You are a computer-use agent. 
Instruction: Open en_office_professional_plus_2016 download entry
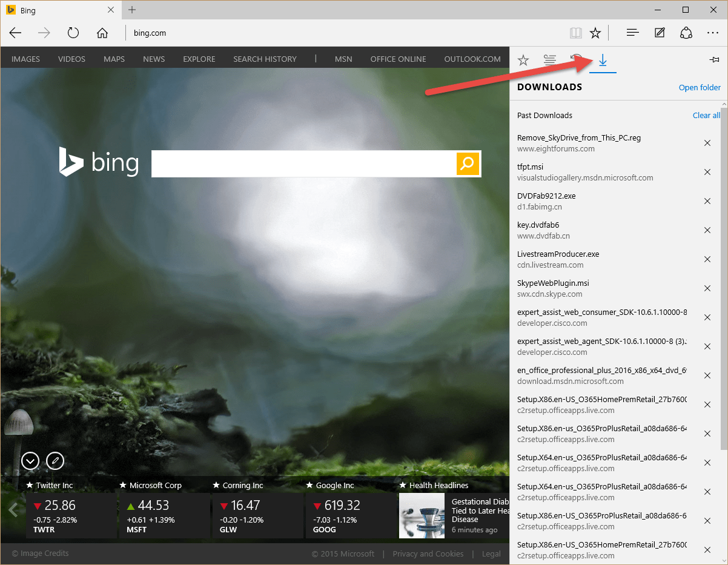(x=601, y=370)
